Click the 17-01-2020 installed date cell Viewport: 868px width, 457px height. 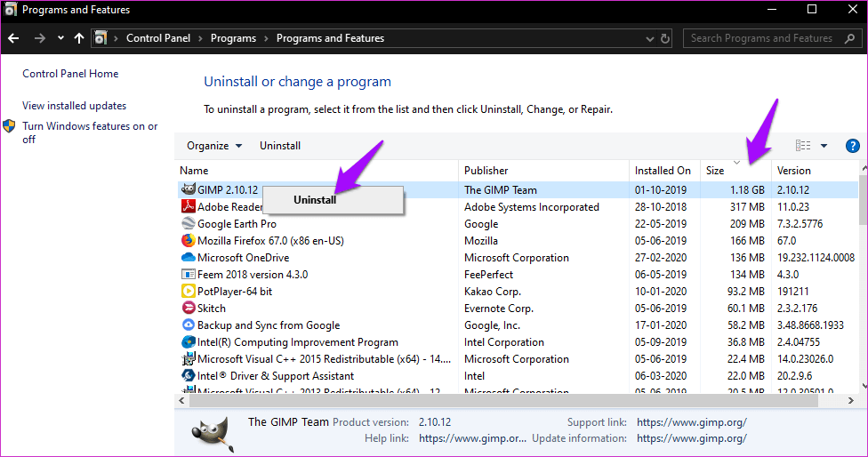point(661,325)
